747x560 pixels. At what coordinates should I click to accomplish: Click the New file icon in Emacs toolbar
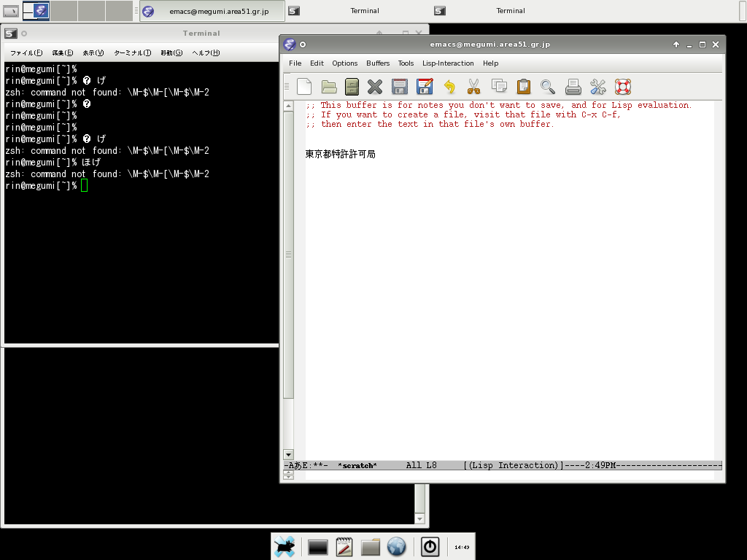click(x=304, y=87)
